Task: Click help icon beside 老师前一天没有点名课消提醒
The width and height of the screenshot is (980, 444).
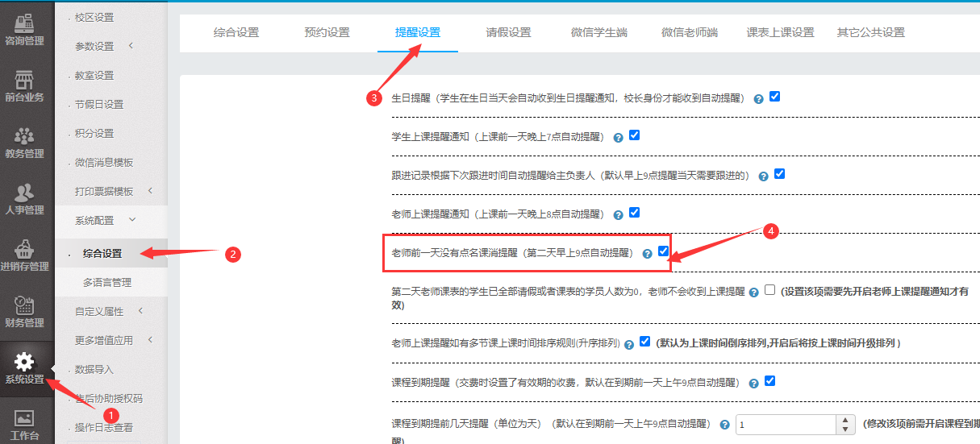Action: 647,254
